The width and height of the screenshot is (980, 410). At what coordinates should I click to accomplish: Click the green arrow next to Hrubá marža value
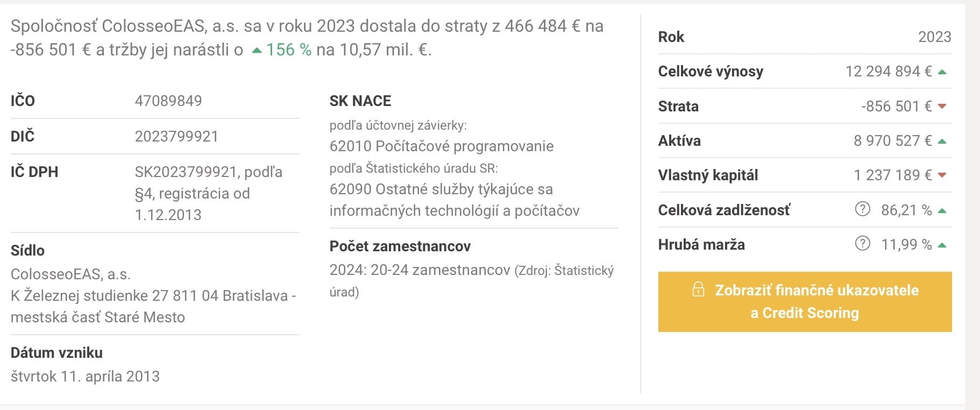943,244
